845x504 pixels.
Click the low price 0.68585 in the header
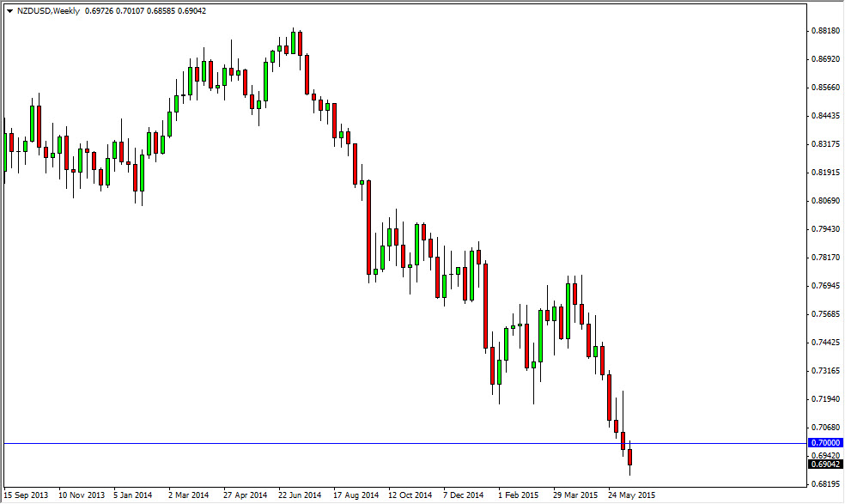pyautogui.click(x=160, y=12)
